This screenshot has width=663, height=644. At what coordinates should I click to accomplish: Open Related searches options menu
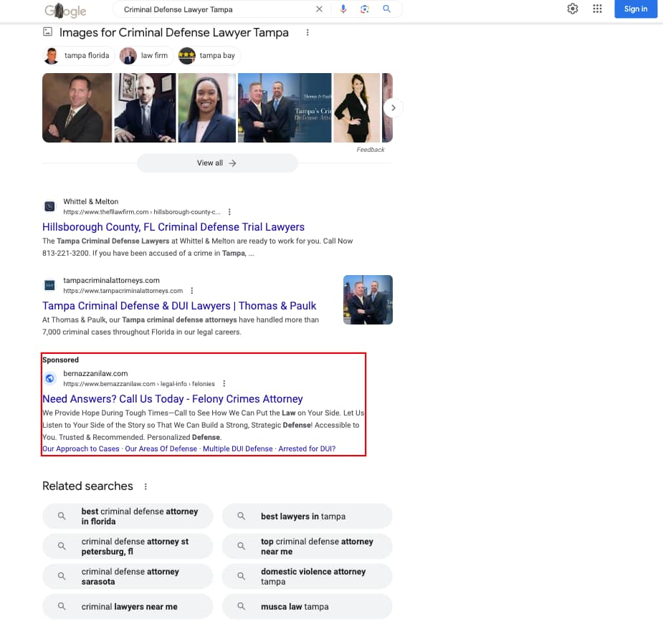click(x=146, y=486)
